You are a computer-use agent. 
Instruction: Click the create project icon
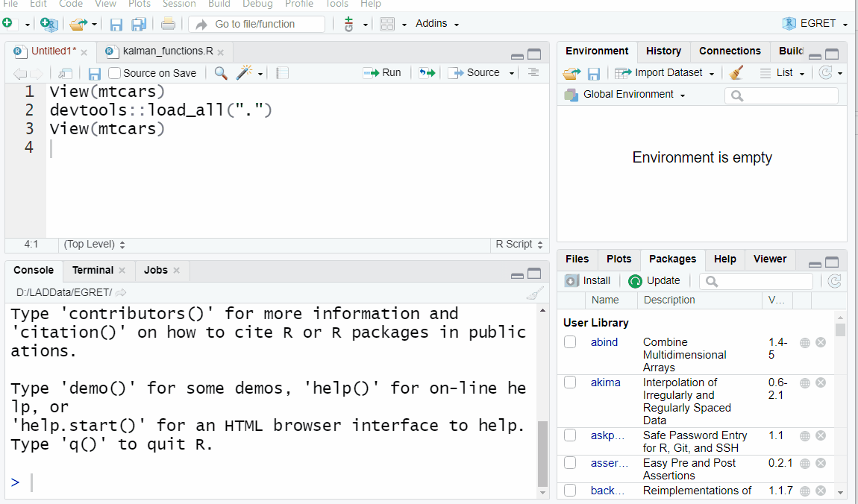[x=48, y=24]
